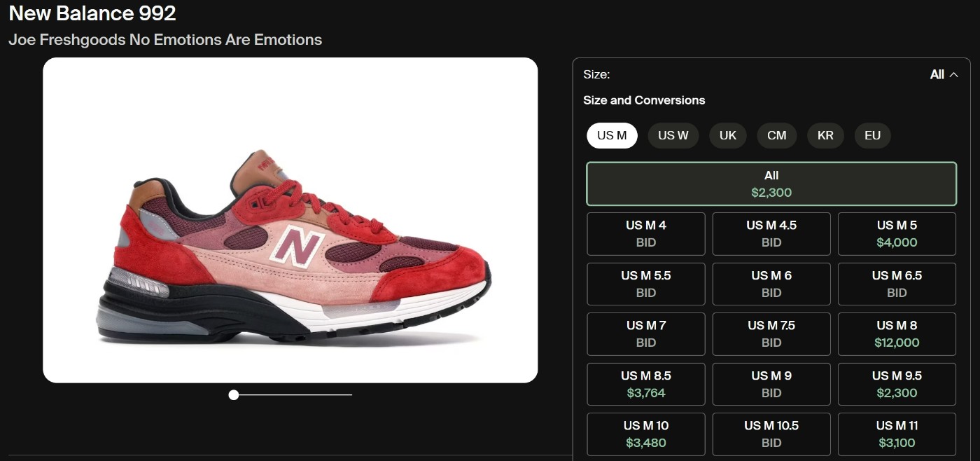
Task: Pick size US M 5 for $4,000
Action: [x=897, y=234]
